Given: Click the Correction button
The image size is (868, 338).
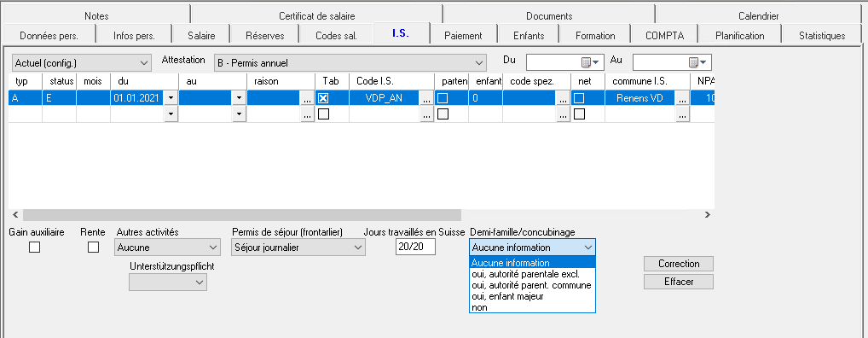Looking at the screenshot, I should click(x=679, y=263).
